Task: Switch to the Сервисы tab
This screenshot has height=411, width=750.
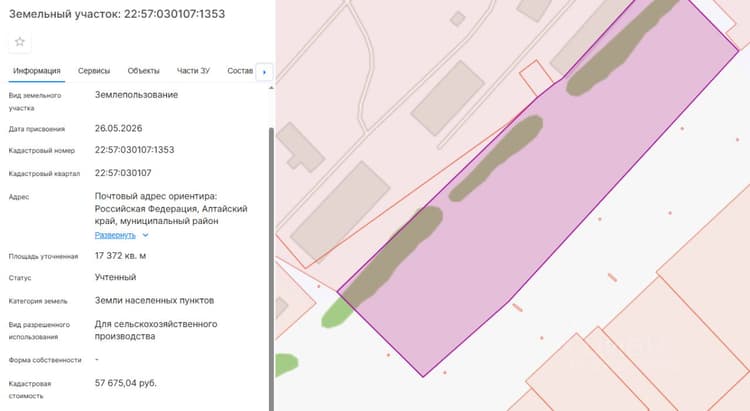Action: (94, 71)
